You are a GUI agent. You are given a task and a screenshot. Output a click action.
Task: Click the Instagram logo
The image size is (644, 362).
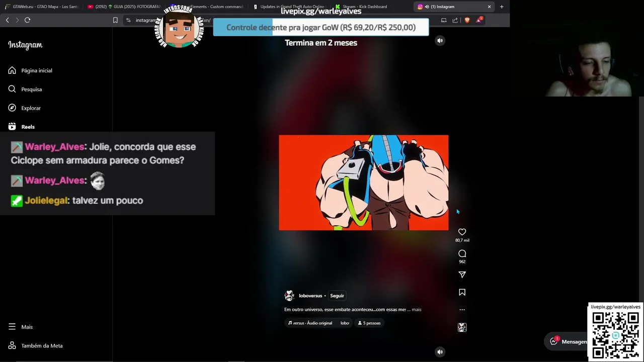pyautogui.click(x=25, y=45)
